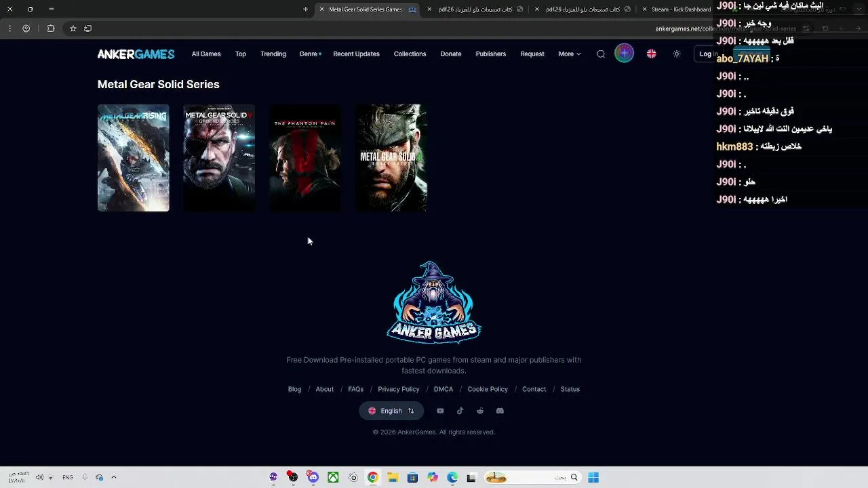Viewport: 868px width, 488px height.
Task: Open Metal Gear Solid Snake Eater cover
Action: click(391, 158)
